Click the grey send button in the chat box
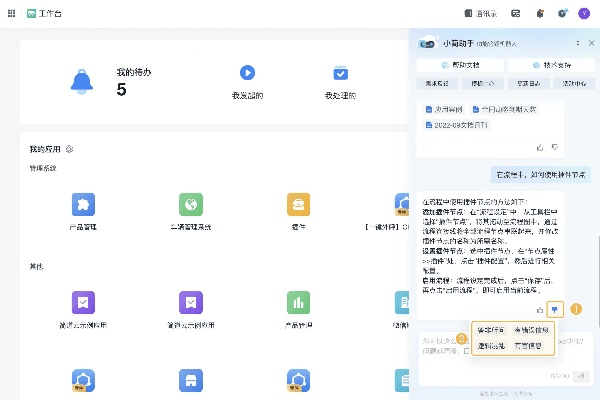The image size is (600, 400). 581,376
